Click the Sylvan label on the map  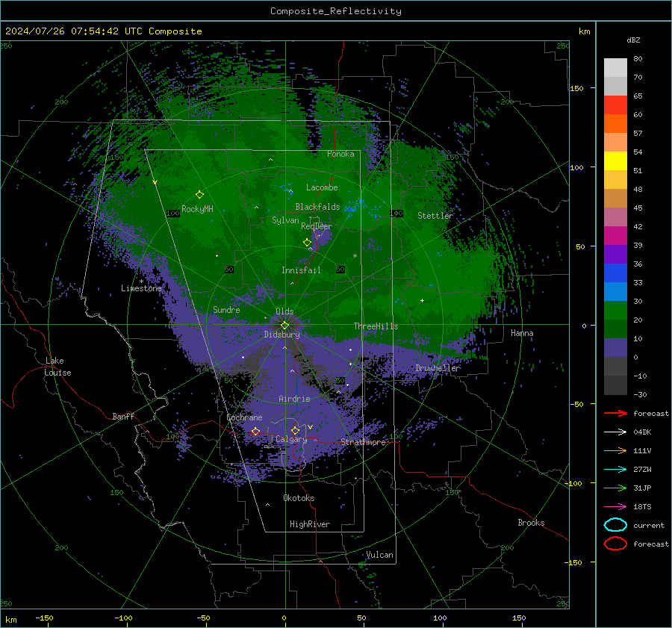(285, 220)
